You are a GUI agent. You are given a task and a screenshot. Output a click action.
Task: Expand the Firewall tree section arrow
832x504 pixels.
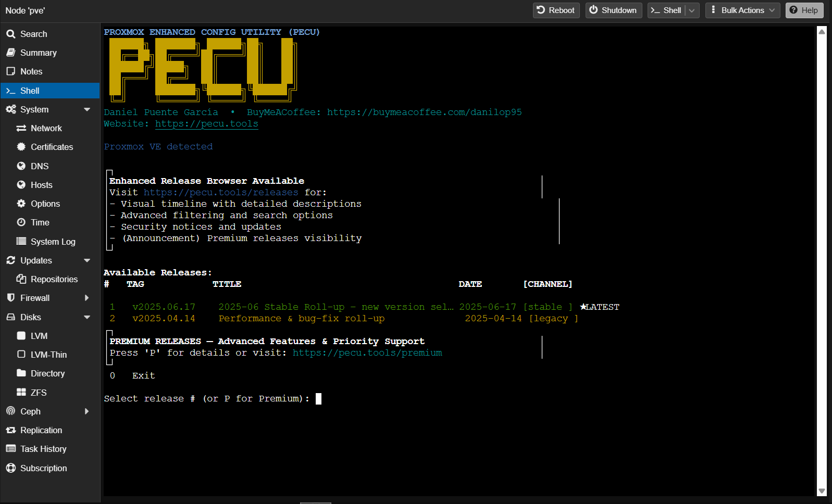tap(87, 298)
